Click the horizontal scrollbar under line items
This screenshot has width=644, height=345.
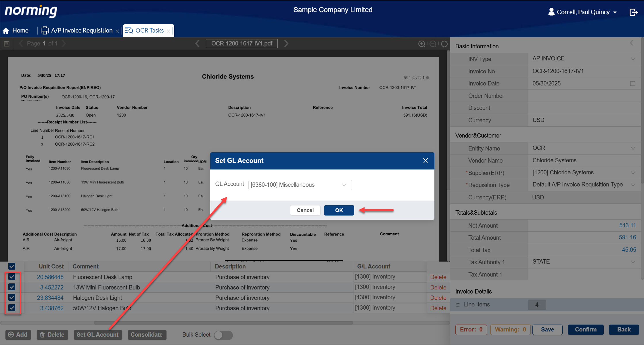coord(223,323)
